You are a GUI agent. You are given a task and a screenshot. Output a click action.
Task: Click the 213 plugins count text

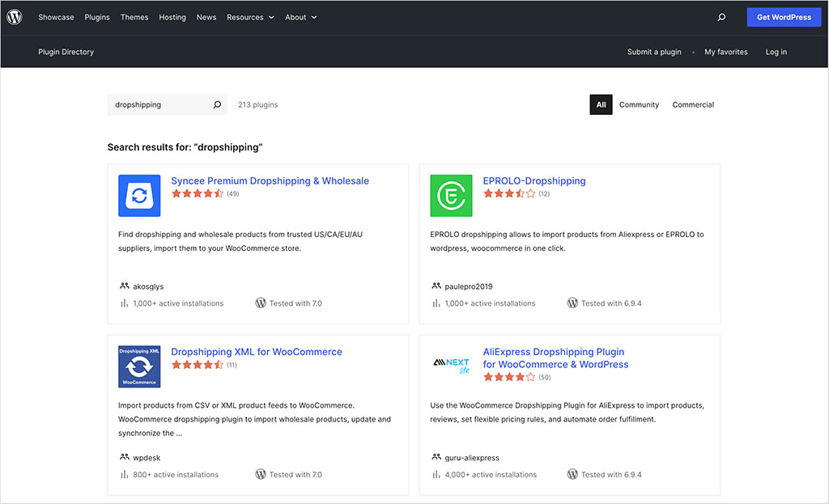click(x=258, y=104)
